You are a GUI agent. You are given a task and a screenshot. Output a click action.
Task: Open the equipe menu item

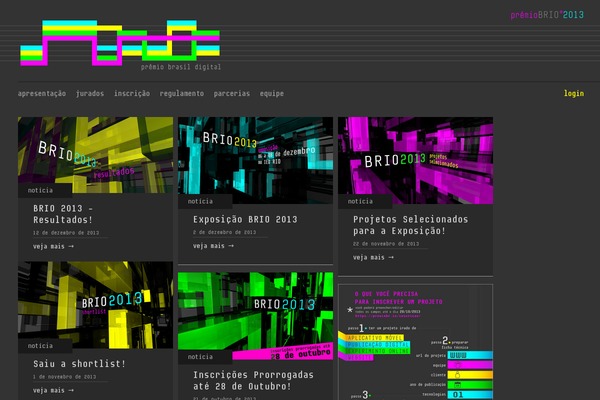272,93
